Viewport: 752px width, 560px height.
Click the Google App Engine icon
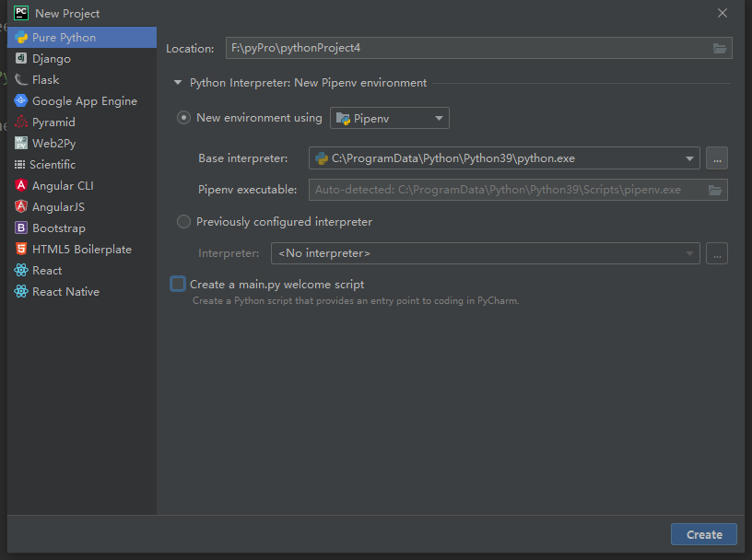point(21,100)
